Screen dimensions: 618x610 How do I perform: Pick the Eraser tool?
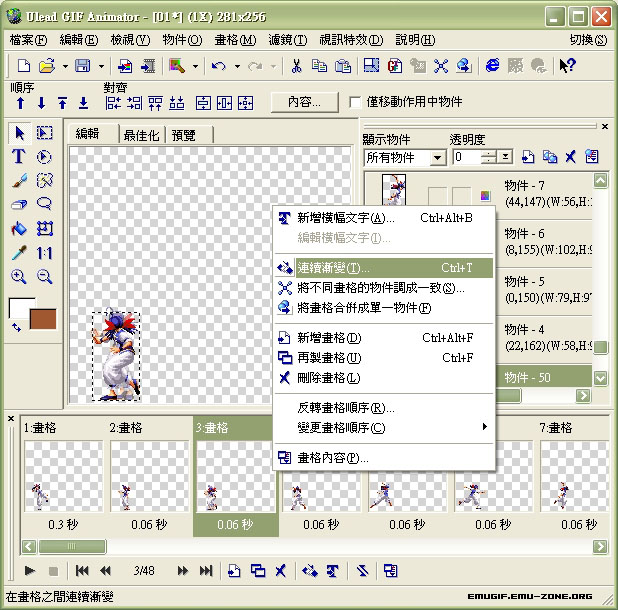pyautogui.click(x=18, y=204)
